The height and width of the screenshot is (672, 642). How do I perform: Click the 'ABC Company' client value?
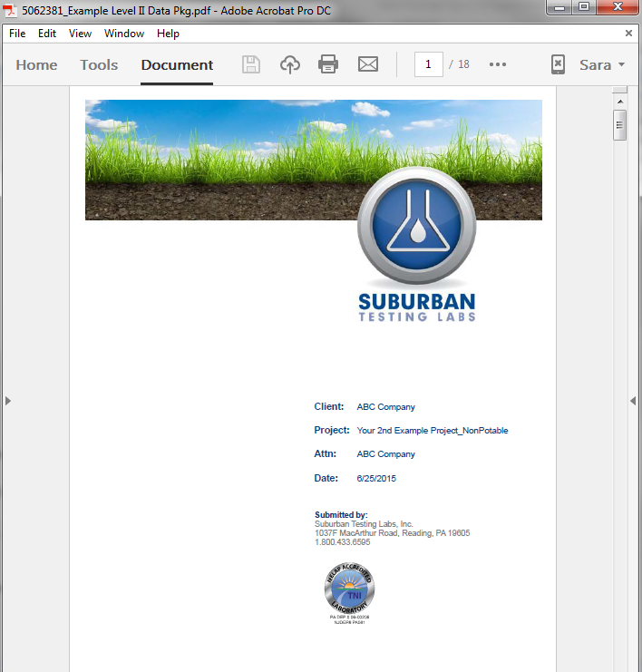click(385, 406)
